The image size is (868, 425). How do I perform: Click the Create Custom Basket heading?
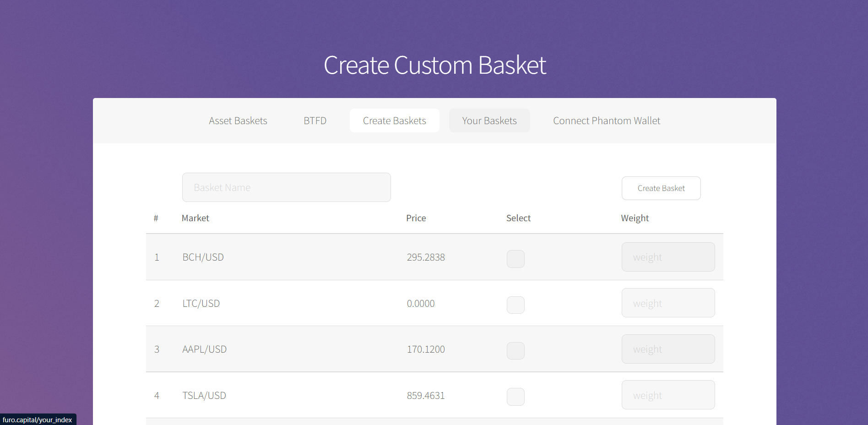(x=435, y=65)
